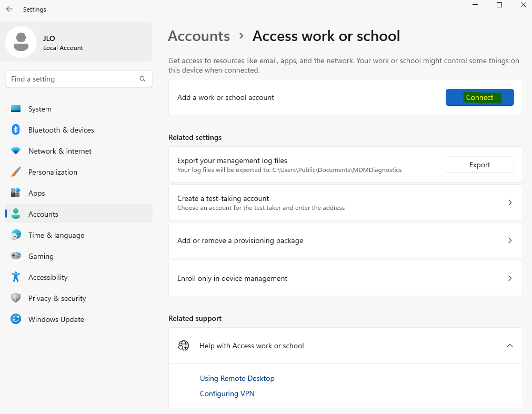Click Export your management log files title
Image resolution: width=532 pixels, height=414 pixels.
(x=232, y=160)
